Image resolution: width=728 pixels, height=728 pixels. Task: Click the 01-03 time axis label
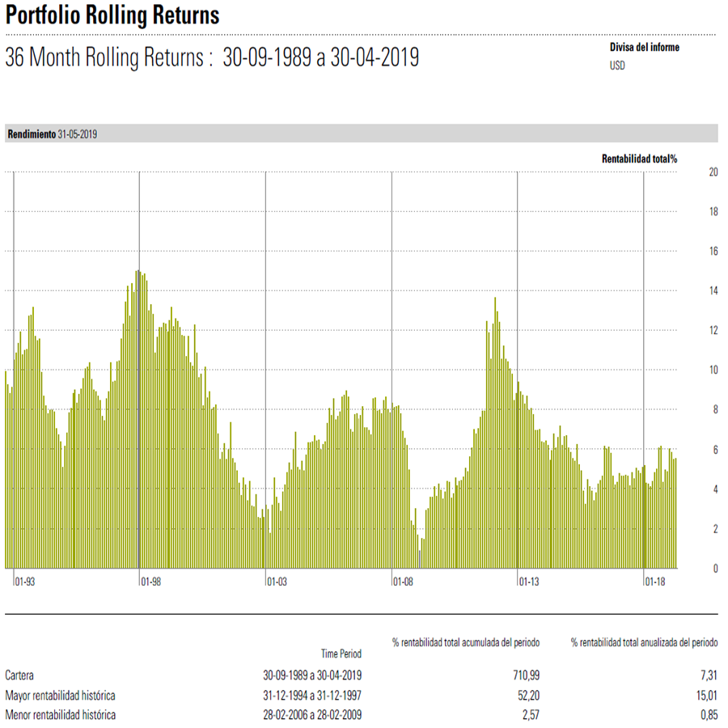pyautogui.click(x=277, y=582)
